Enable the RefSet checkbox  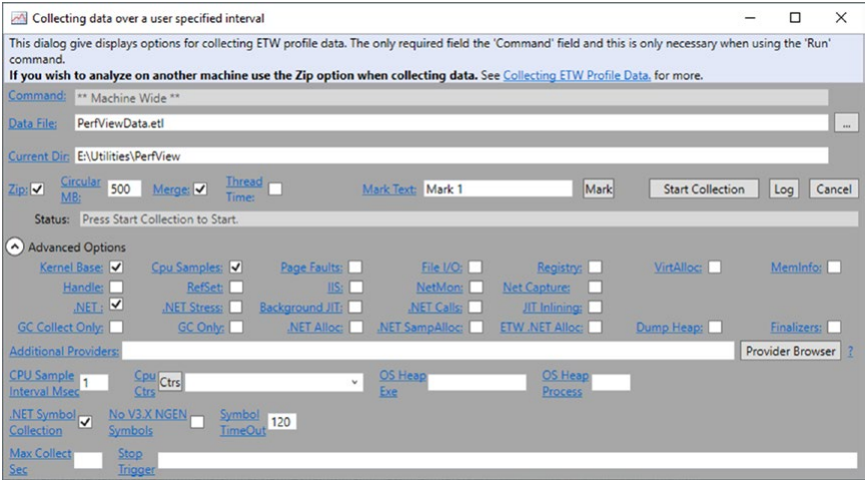click(236, 287)
